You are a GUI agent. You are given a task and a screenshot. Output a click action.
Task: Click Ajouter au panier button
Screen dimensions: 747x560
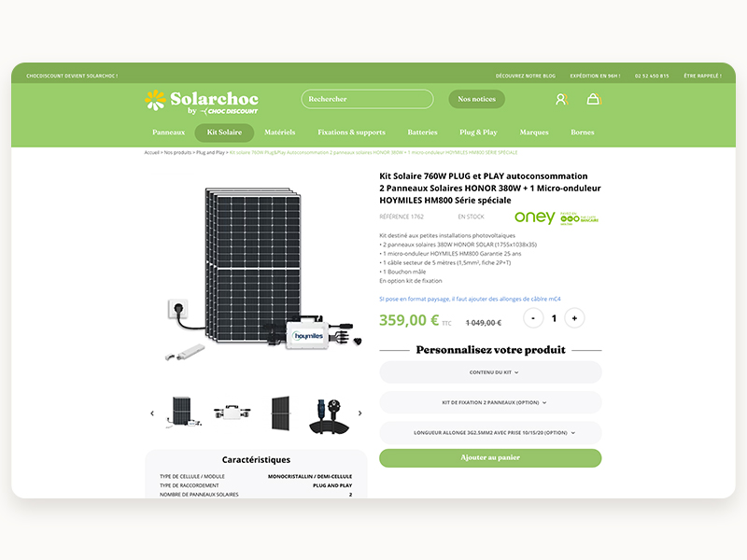coord(490,457)
